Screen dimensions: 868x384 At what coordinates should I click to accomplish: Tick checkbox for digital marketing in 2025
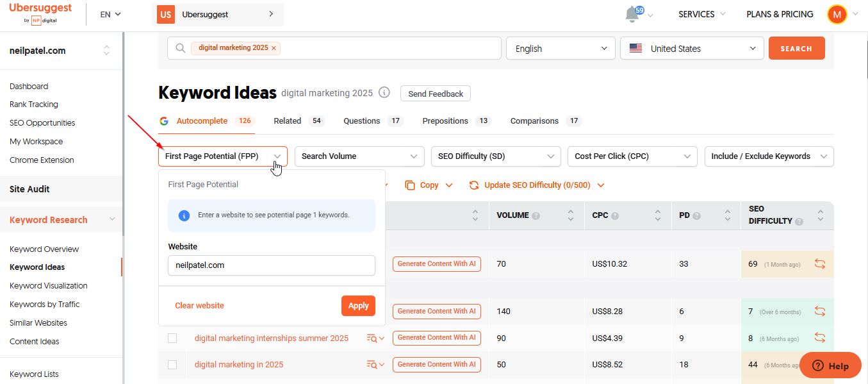click(172, 365)
